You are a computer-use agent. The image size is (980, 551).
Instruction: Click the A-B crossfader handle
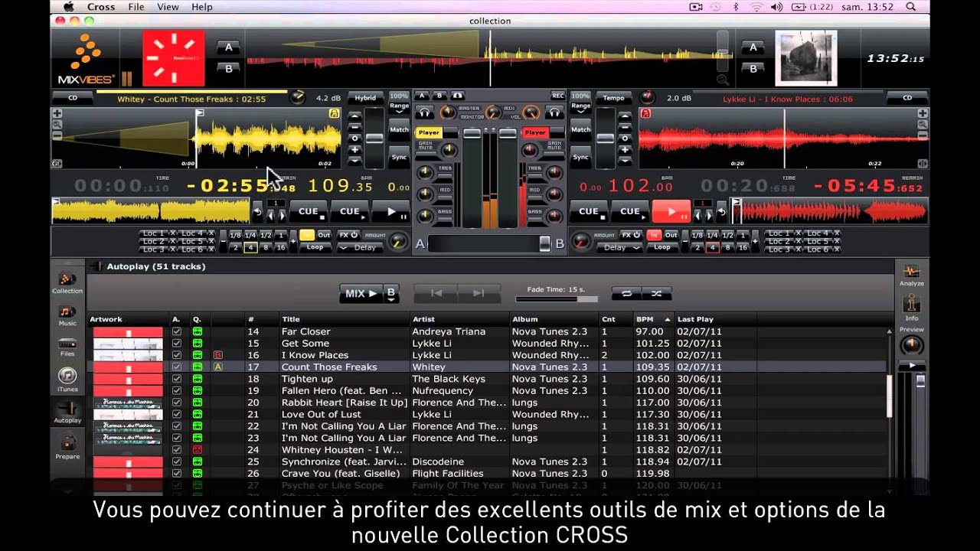[x=545, y=244]
